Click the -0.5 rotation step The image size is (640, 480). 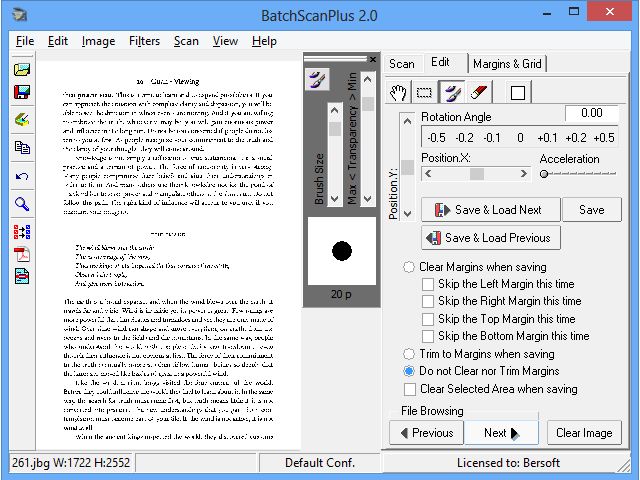coord(436,138)
